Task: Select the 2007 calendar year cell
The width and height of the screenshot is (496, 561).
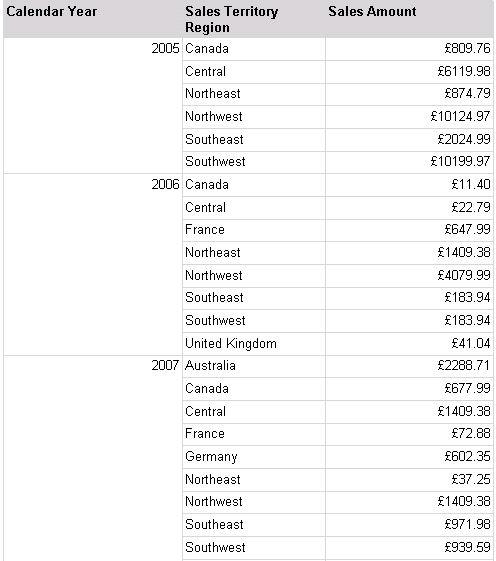Action: [93, 458]
